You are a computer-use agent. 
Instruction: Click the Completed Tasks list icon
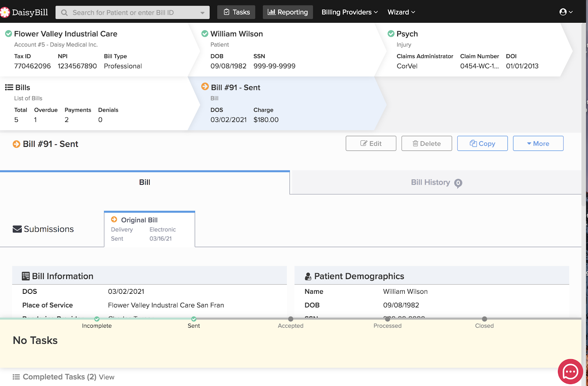point(16,377)
